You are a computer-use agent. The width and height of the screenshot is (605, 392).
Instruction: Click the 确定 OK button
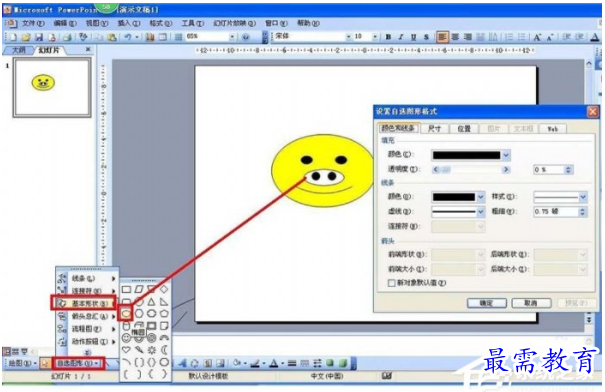click(x=487, y=303)
